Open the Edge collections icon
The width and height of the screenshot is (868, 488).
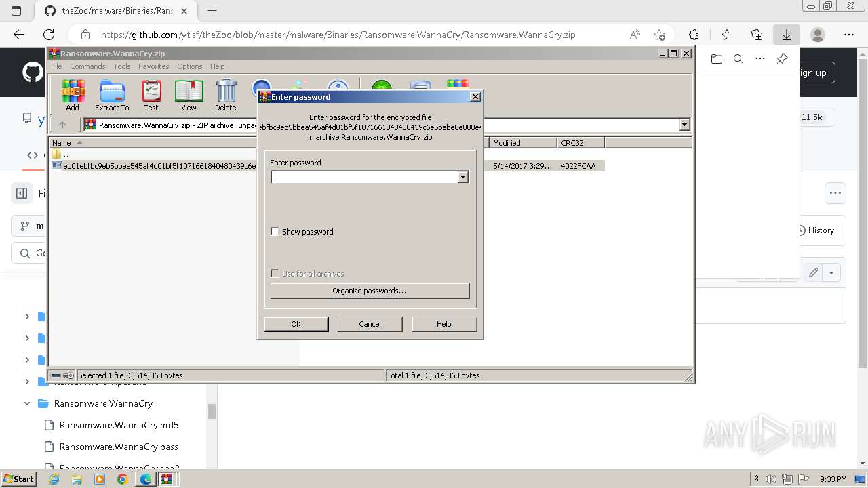coord(757,35)
